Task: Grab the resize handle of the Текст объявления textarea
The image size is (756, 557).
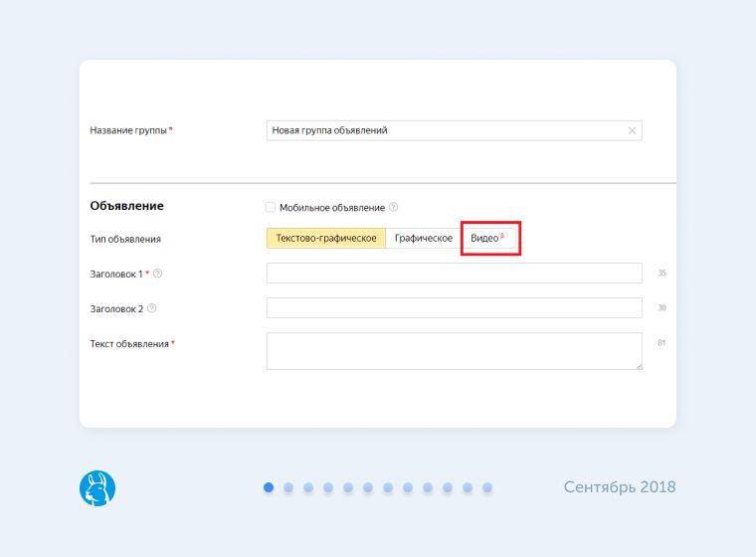Action: tap(638, 365)
